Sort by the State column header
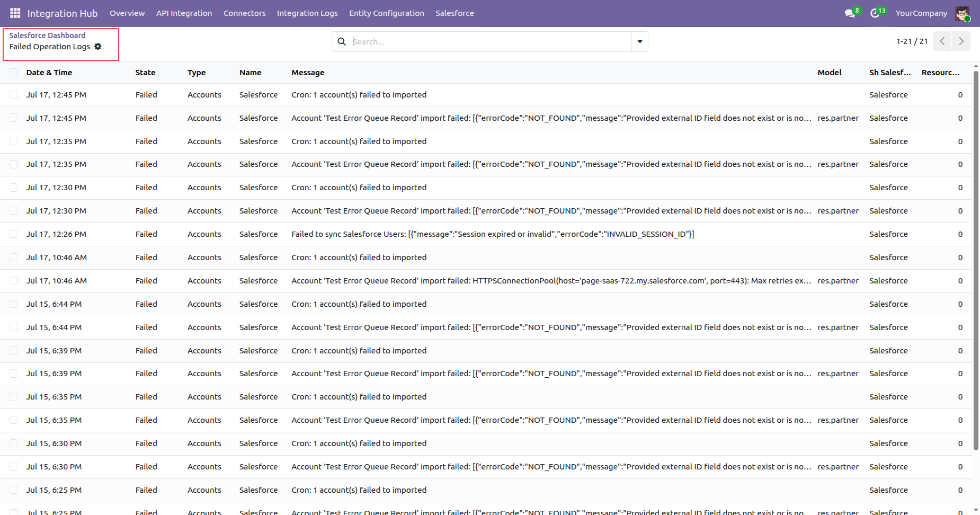Screen dimensions: 980x515 click(145, 73)
